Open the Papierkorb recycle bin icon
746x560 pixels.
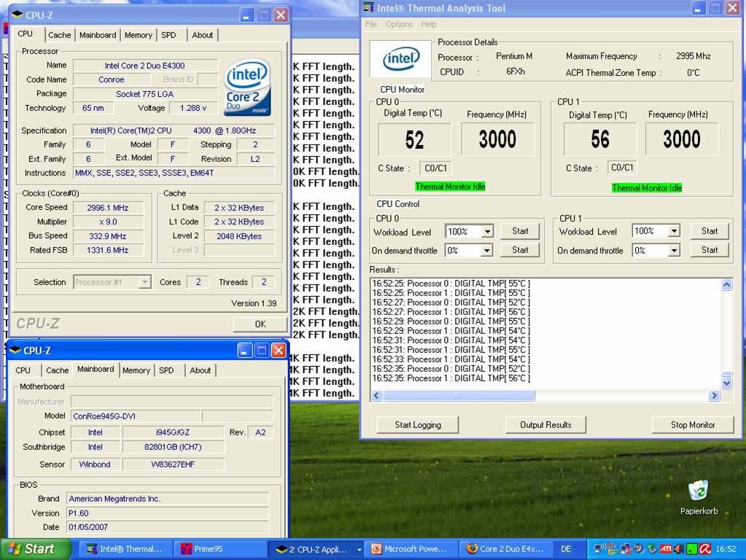[699, 490]
